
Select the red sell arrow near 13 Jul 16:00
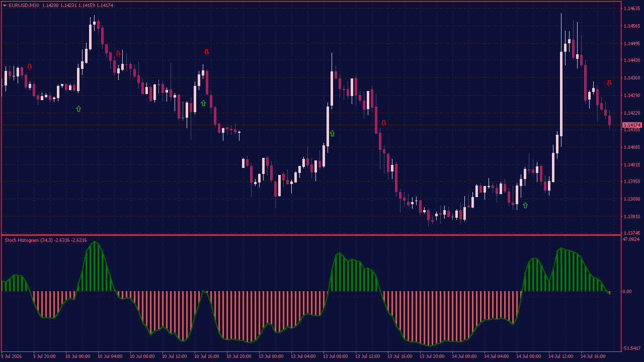point(384,123)
